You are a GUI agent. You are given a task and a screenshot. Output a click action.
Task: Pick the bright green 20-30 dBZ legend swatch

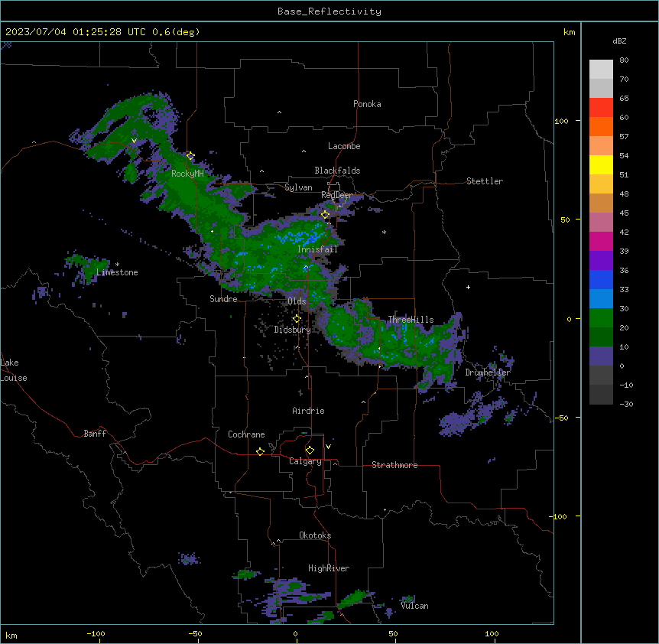tap(601, 318)
